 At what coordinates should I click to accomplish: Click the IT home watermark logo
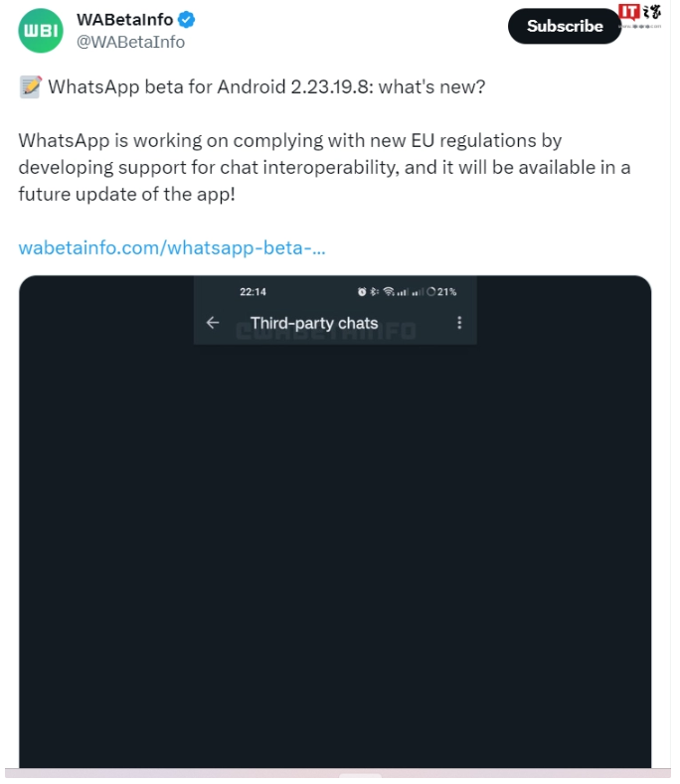pyautogui.click(x=640, y=16)
